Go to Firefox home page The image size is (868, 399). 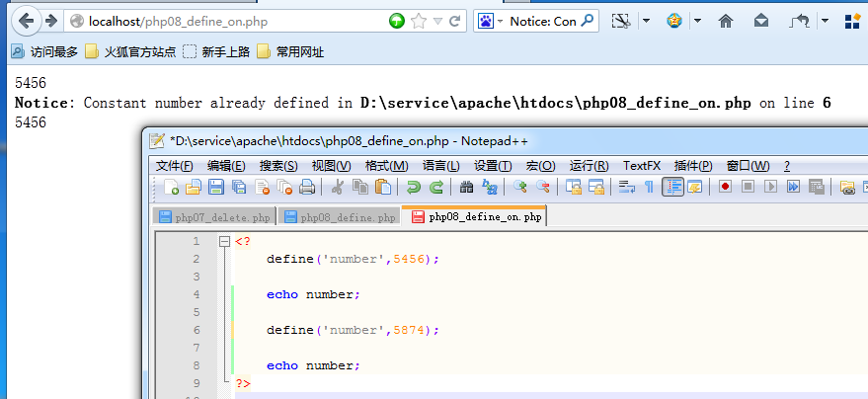pos(725,22)
